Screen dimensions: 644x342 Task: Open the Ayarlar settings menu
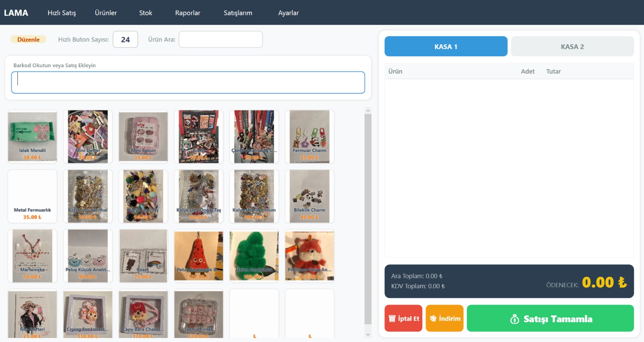point(288,13)
